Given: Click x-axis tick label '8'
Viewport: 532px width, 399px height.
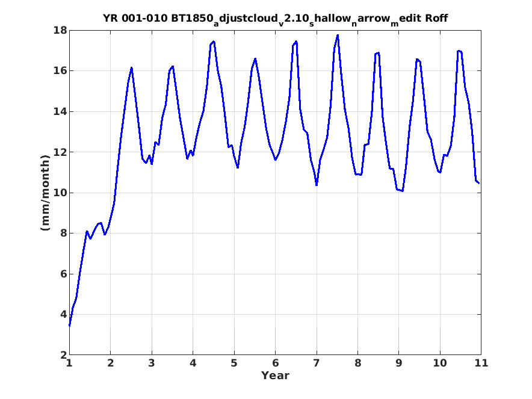Looking at the screenshot, I should tap(357, 363).
